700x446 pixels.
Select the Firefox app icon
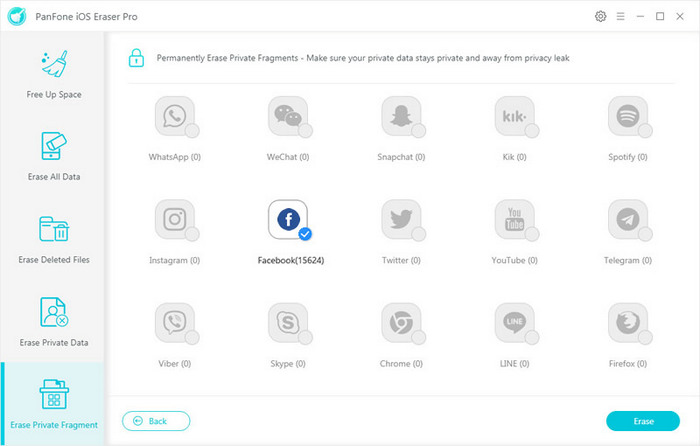pyautogui.click(x=628, y=323)
